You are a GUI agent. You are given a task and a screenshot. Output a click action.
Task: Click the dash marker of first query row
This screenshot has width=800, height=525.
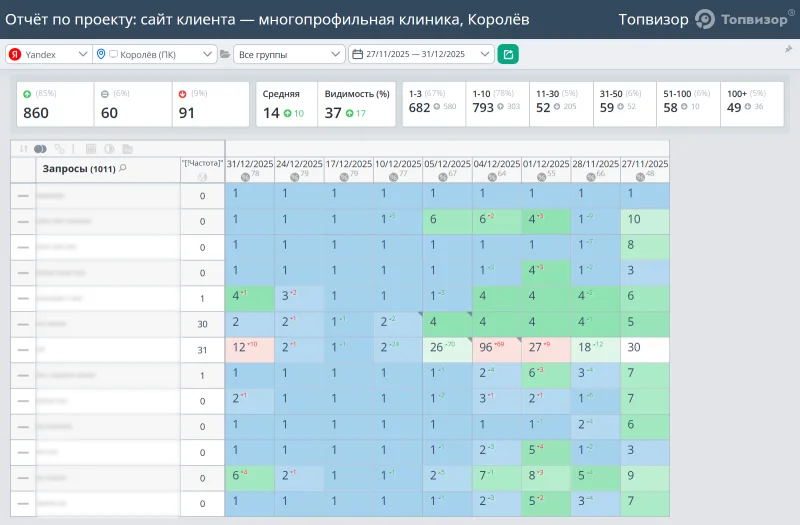coord(23,196)
